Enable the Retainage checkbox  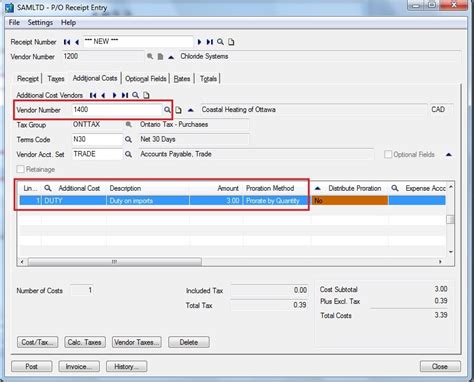[x=20, y=169]
